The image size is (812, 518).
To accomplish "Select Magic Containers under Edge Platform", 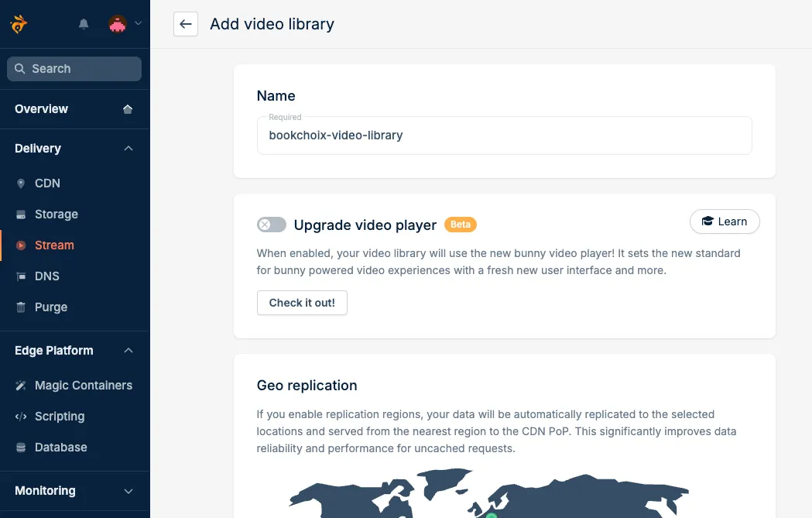I will point(83,385).
